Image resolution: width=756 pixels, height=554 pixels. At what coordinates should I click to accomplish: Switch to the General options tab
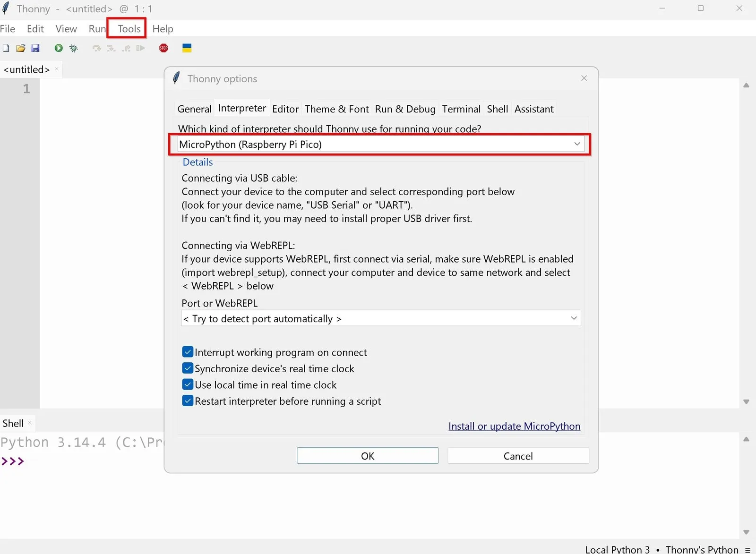point(194,109)
